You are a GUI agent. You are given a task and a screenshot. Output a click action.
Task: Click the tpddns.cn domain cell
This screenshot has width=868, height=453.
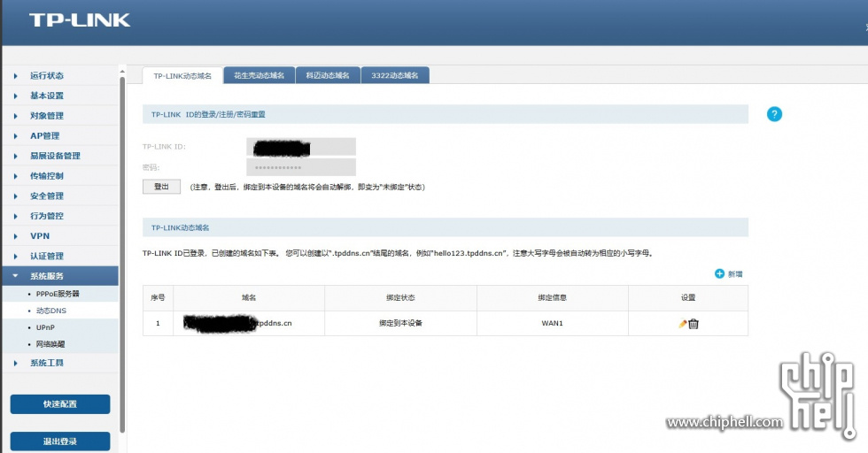(249, 323)
